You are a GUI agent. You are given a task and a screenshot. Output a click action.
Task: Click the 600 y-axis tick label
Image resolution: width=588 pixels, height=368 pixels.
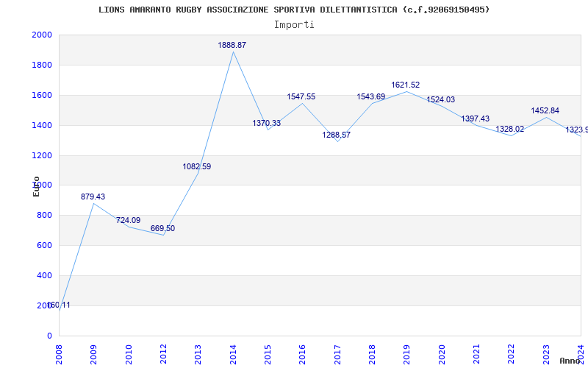(x=45, y=245)
